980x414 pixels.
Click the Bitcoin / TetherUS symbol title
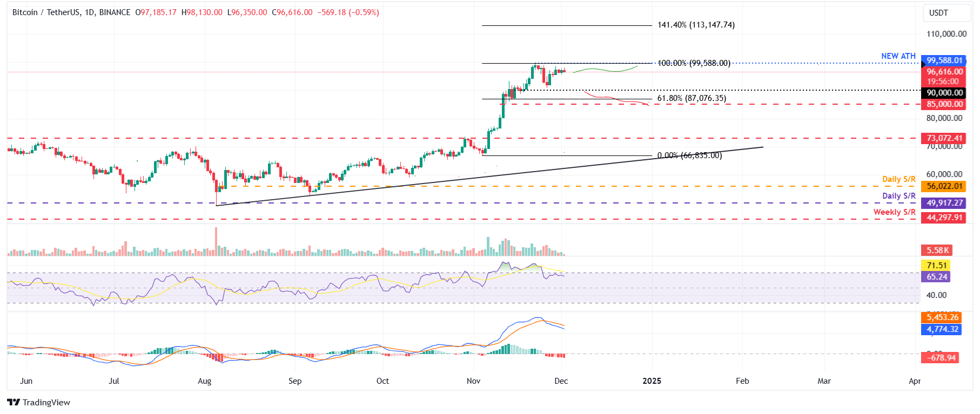click(71, 12)
